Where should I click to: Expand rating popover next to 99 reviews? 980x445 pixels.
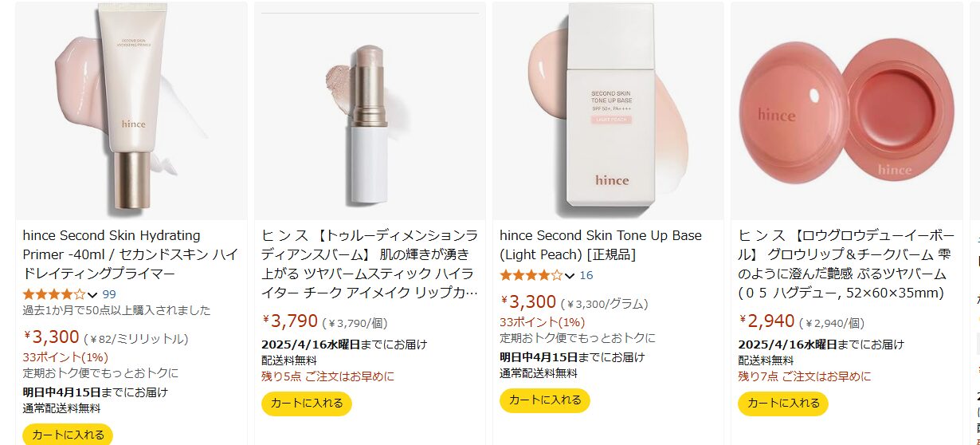[x=92, y=294]
